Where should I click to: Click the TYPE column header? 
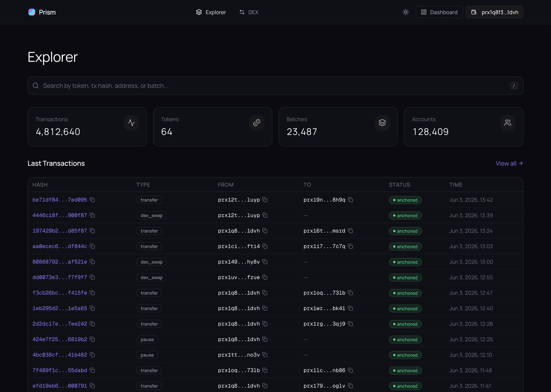(143, 185)
